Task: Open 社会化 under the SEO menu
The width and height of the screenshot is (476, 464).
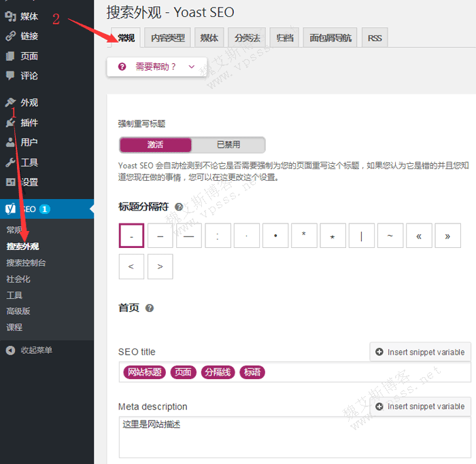Action: coord(18,279)
